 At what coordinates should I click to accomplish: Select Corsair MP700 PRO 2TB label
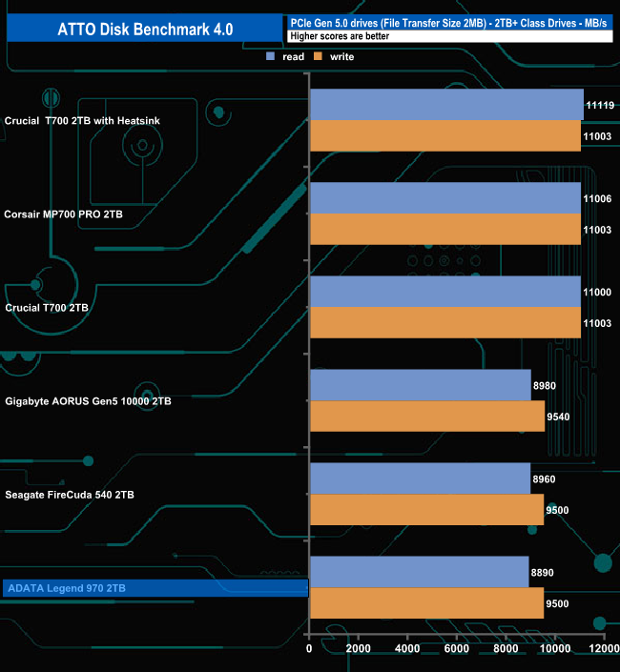tap(64, 214)
